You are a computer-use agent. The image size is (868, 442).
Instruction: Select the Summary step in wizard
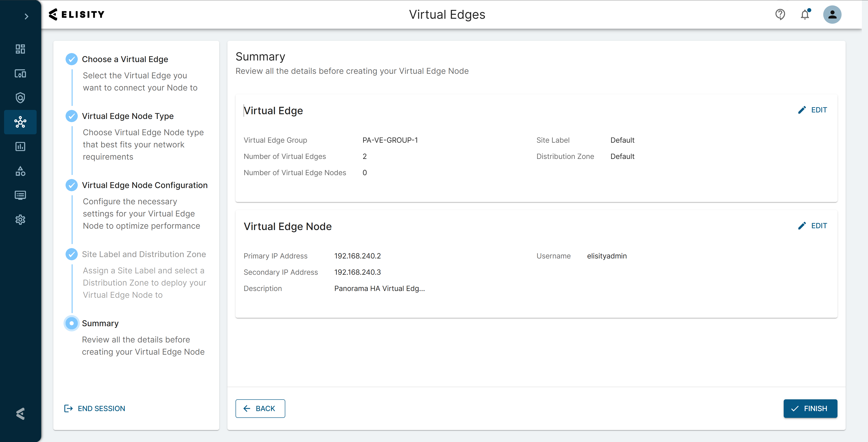[100, 323]
